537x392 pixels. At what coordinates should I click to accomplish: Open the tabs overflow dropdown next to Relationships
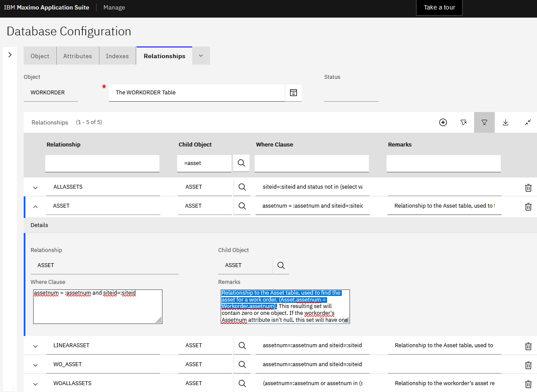(201, 56)
